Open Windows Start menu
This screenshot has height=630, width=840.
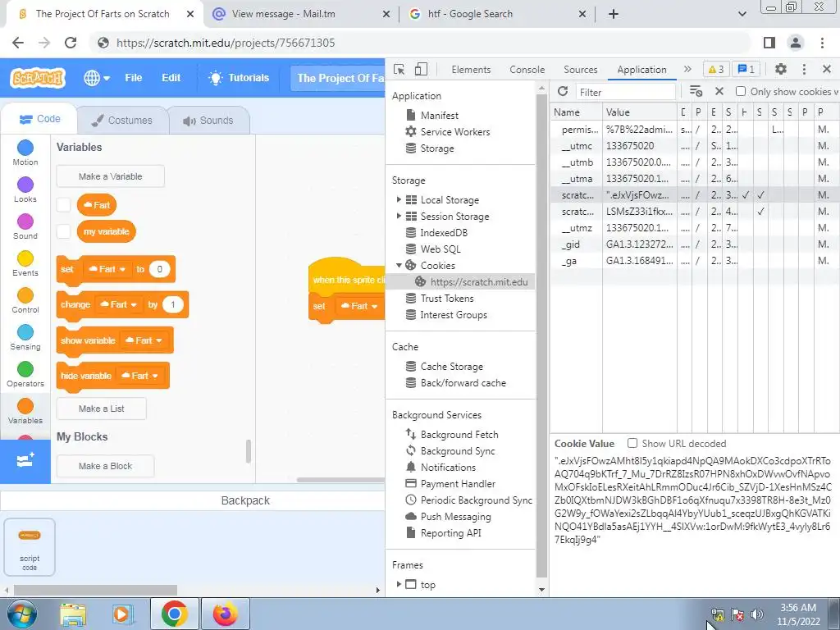tap(21, 614)
